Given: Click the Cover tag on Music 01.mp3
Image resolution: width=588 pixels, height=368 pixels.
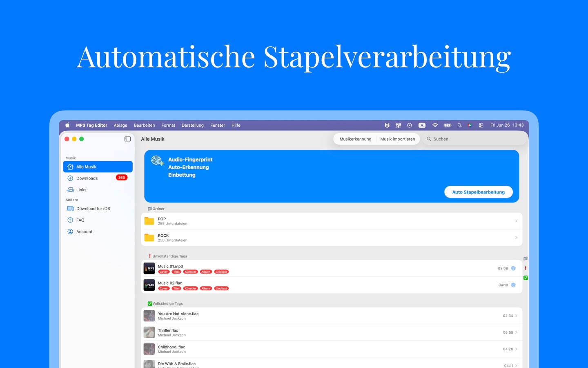Looking at the screenshot, I should [164, 272].
